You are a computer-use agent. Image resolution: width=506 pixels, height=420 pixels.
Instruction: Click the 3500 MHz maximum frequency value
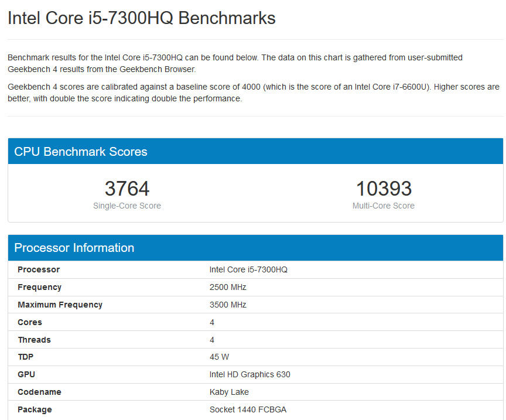[x=228, y=305]
